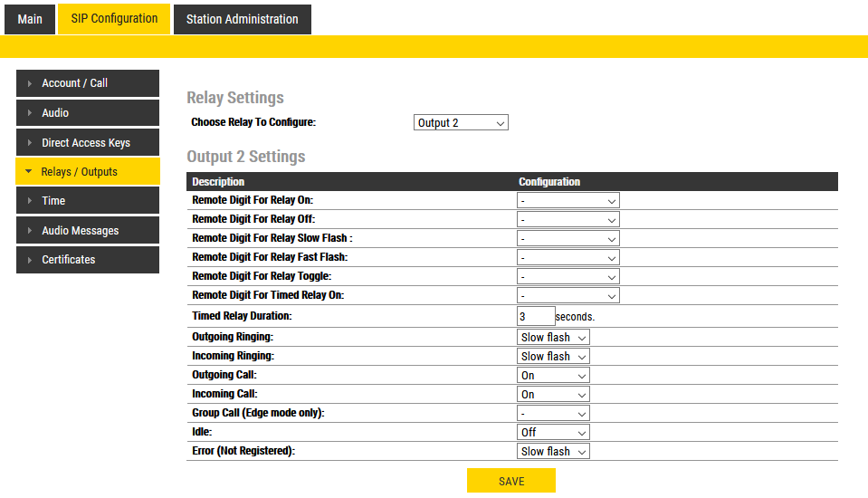The width and height of the screenshot is (868, 498).
Task: Open the Main tab
Action: coord(30,19)
